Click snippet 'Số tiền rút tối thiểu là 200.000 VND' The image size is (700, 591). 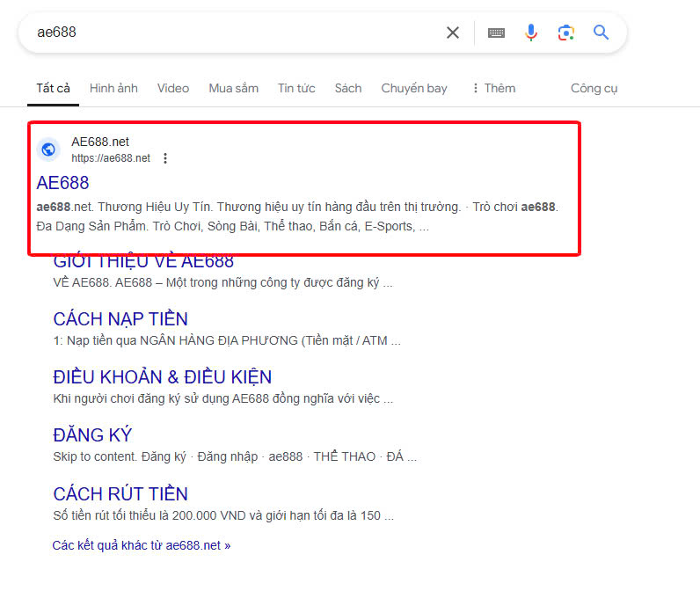point(223,515)
